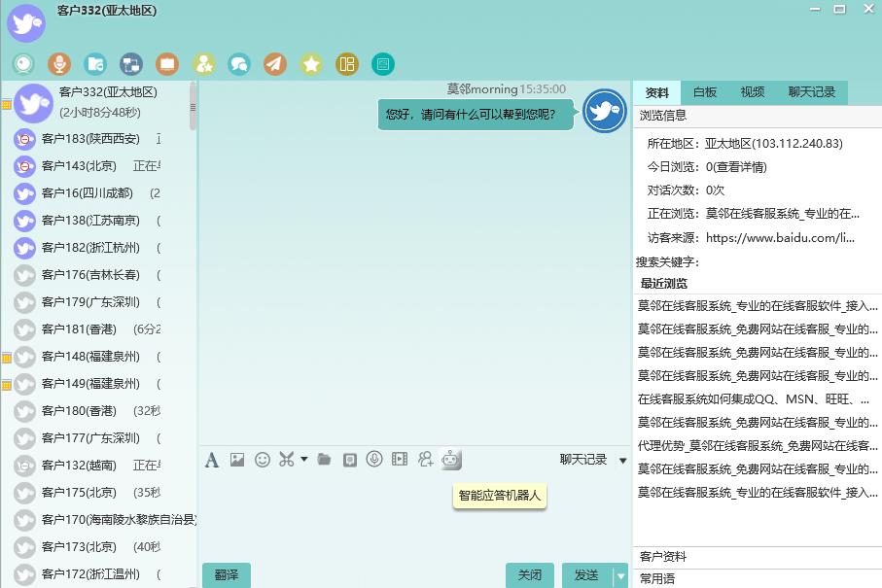Insert an image using the picture icon
The width and height of the screenshot is (882, 588).
coord(237,459)
